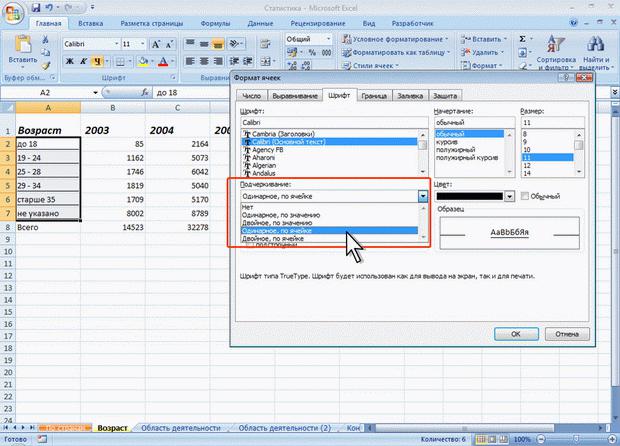The image size is (620, 446).
Task: Open number format Общий dropdown
Action: coord(328,39)
